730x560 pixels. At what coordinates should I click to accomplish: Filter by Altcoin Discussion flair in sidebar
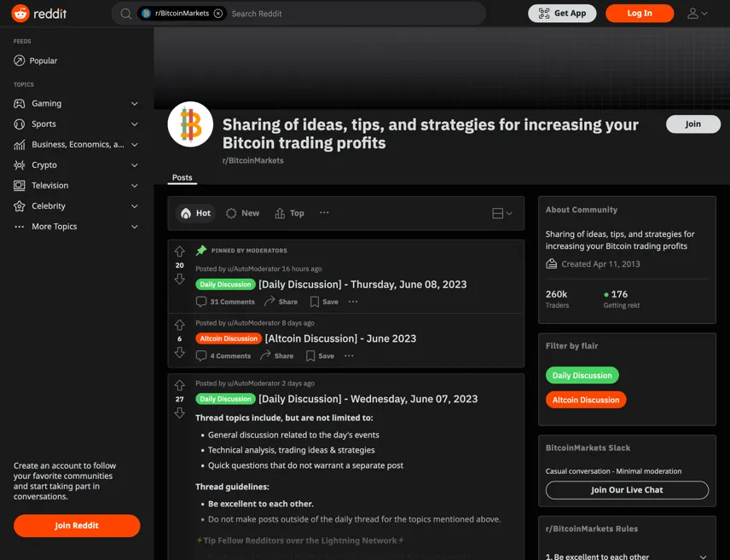click(x=586, y=400)
